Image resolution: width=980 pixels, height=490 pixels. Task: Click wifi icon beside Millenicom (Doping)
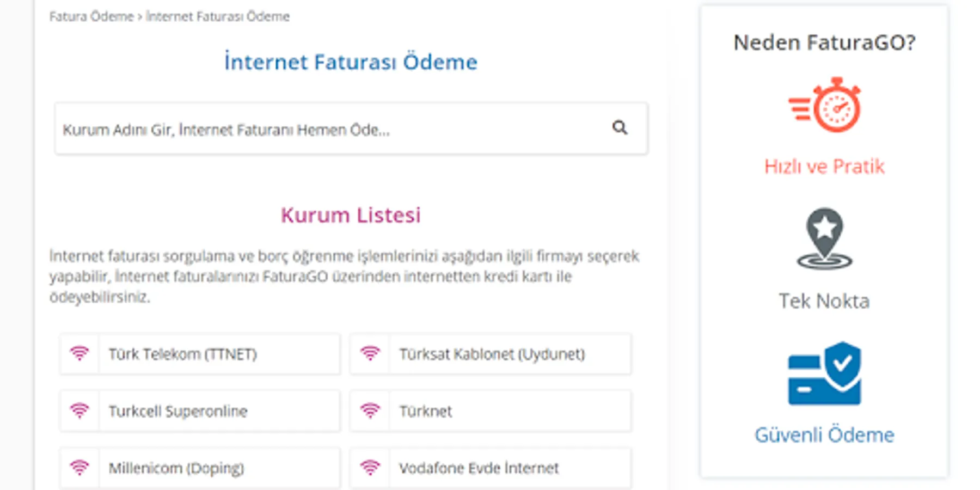coord(79,468)
